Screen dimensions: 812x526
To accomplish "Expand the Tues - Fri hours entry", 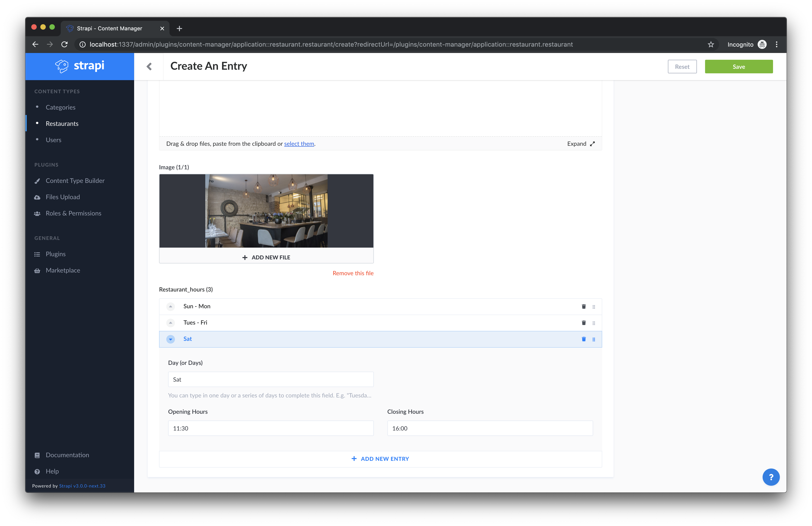I will pos(171,323).
